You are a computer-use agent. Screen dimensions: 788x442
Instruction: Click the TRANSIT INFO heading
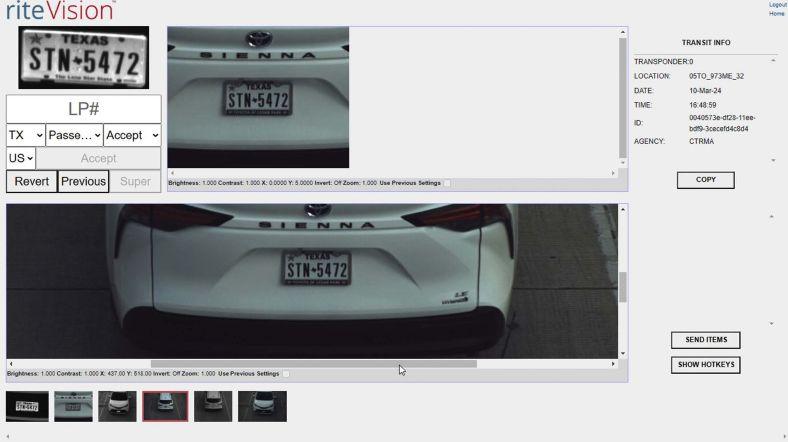tap(706, 43)
